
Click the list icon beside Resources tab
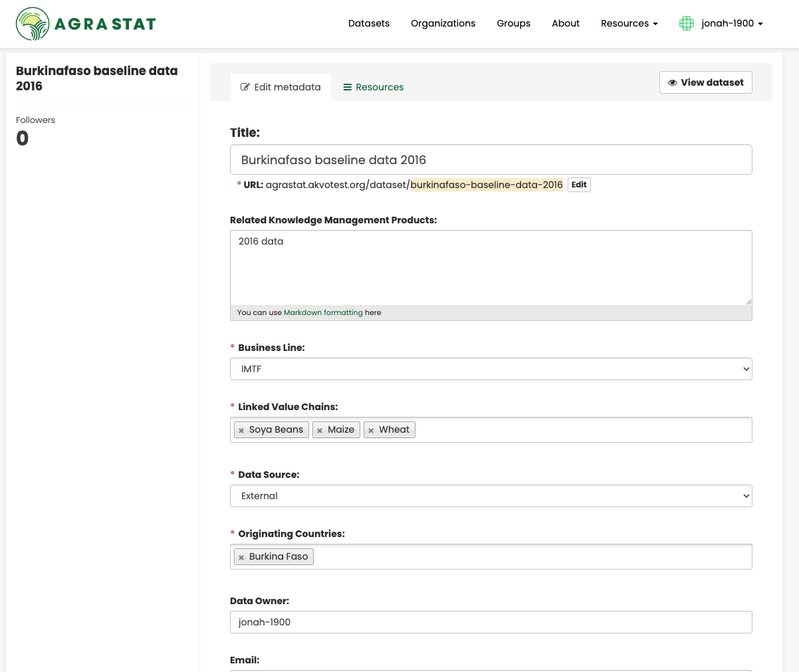pos(347,87)
